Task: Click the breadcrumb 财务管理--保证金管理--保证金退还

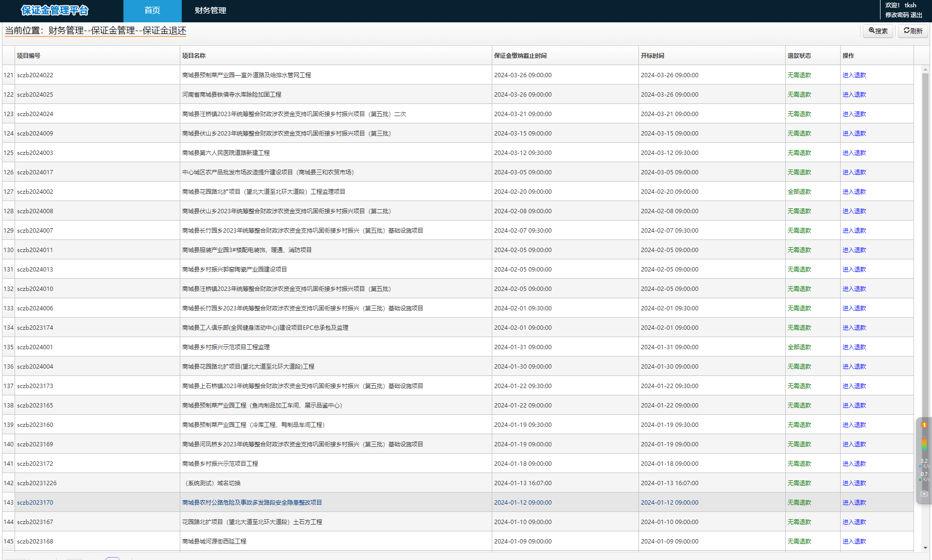Action: (117, 31)
